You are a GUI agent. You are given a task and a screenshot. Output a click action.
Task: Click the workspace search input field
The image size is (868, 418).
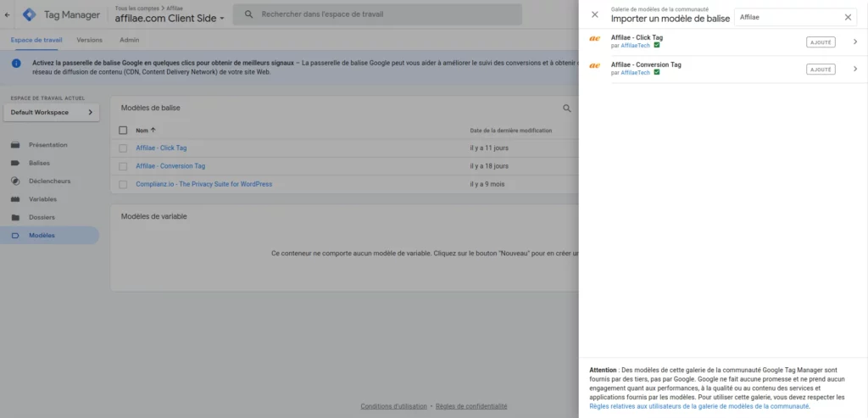[381, 14]
